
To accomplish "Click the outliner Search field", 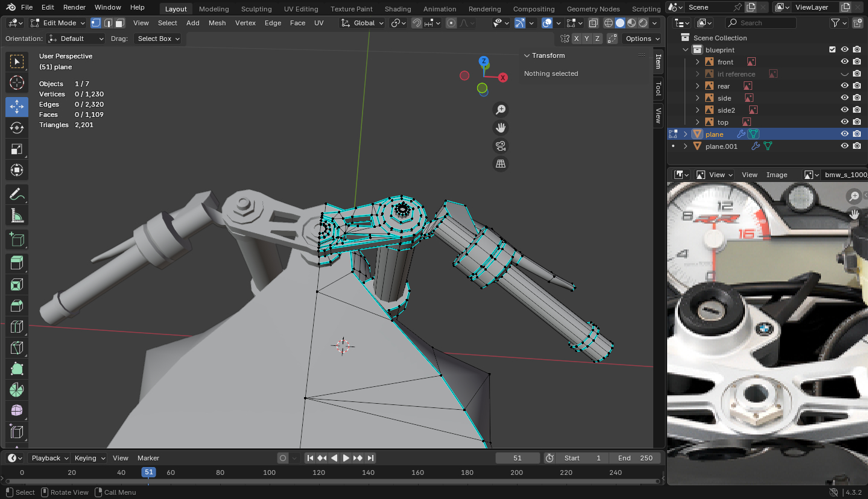I will tap(761, 23).
